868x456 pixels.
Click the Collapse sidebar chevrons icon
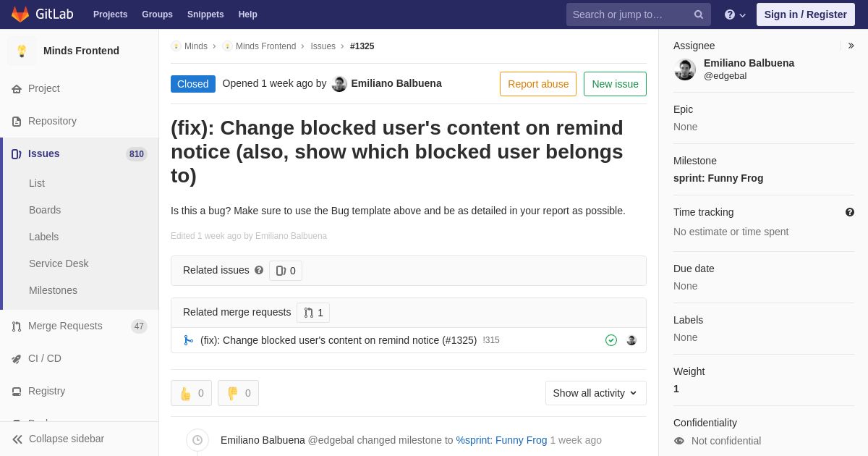pos(17,439)
